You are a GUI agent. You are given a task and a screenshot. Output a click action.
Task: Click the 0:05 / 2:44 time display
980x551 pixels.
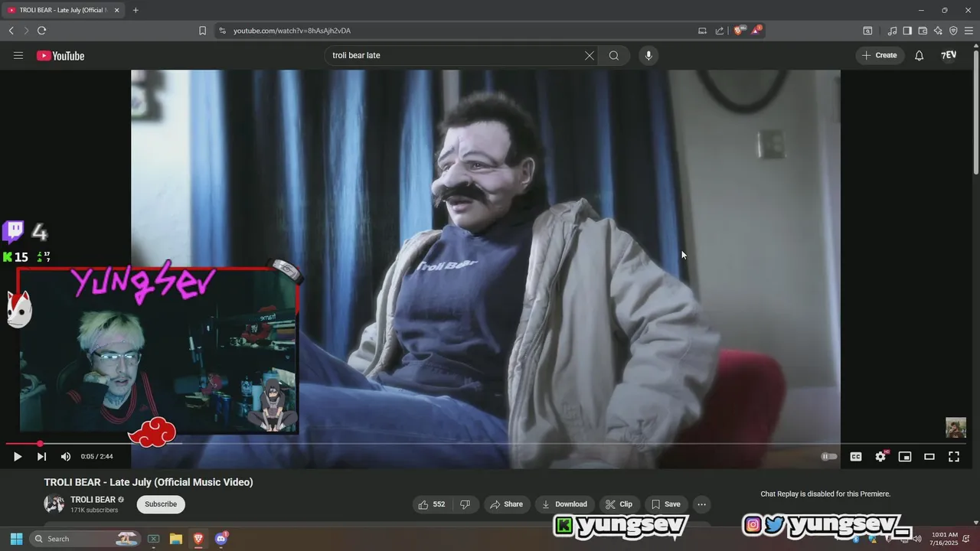click(x=96, y=456)
